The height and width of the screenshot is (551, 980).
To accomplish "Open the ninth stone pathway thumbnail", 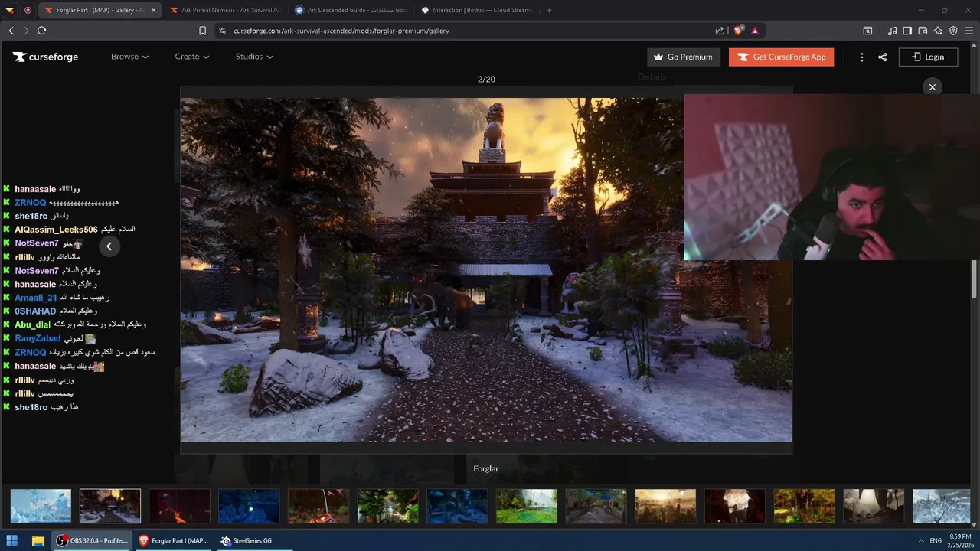I will tap(596, 506).
